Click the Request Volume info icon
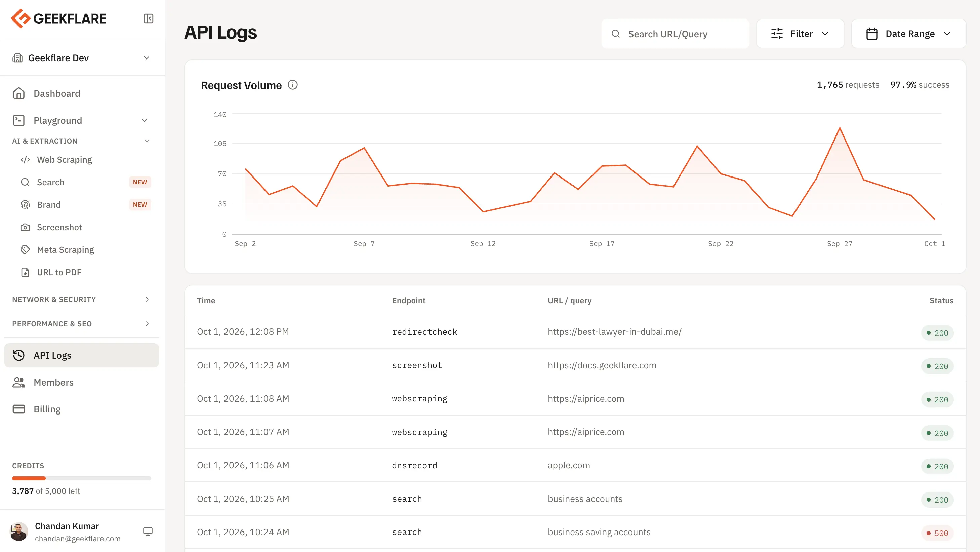The width and height of the screenshot is (980, 552). point(292,85)
